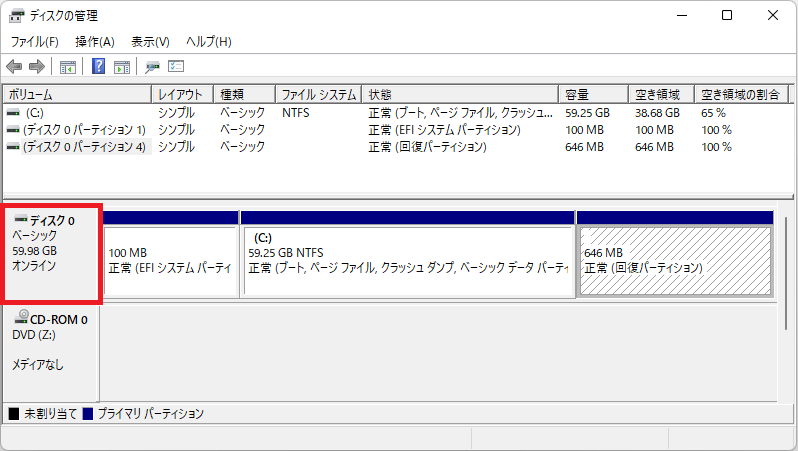Screen dimensions: 798x451
Task: Sort by the 空き領域 column header
Action: [662, 95]
